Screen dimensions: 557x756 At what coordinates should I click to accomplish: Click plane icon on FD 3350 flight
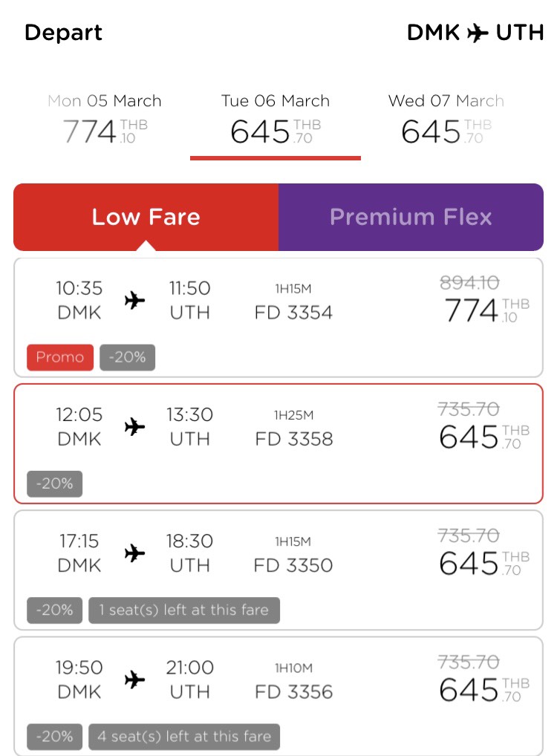coord(134,553)
